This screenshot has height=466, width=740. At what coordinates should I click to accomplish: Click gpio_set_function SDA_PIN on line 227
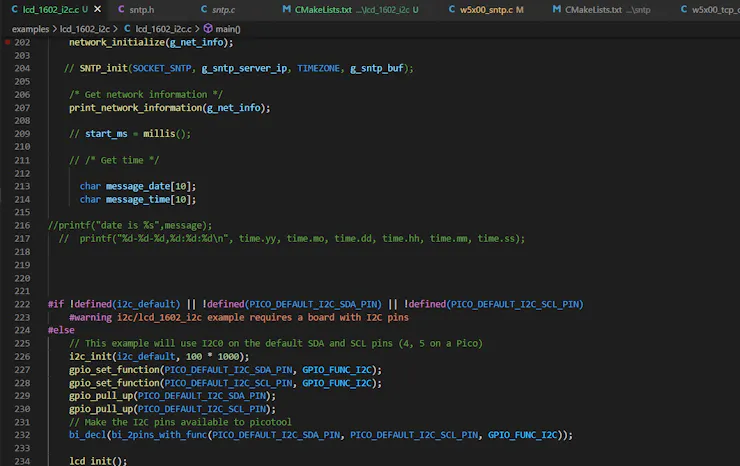228,370
